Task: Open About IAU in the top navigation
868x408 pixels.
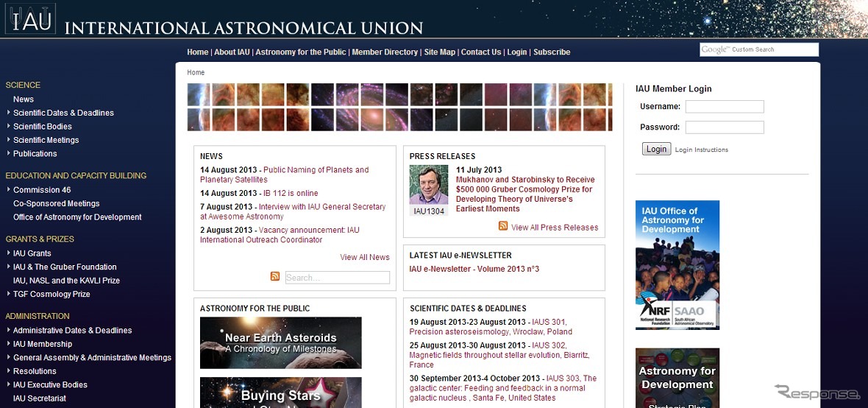Action: pyautogui.click(x=232, y=52)
